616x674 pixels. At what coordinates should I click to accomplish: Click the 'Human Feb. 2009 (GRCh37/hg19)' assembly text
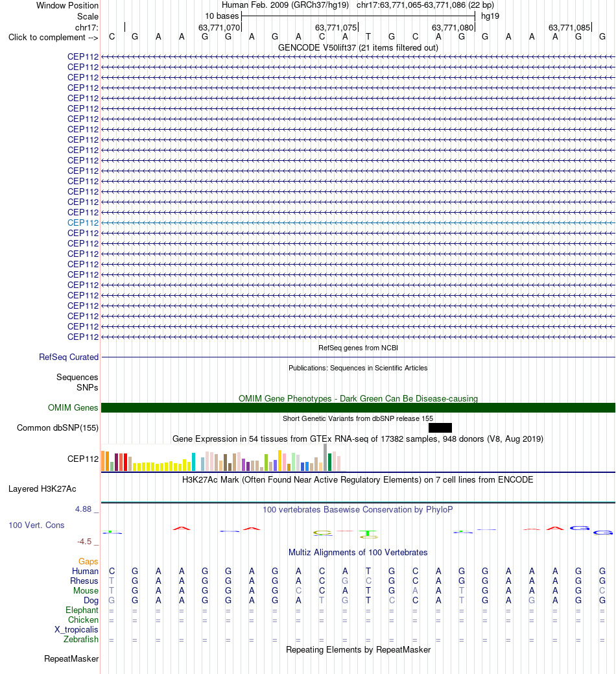point(285,5)
